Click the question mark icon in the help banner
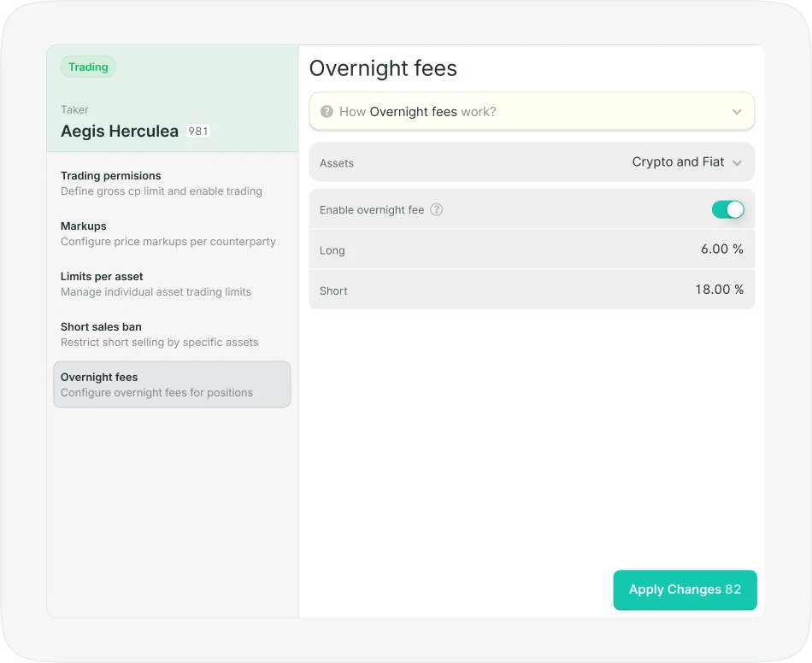Viewport: 812px width, 663px height. (x=327, y=112)
